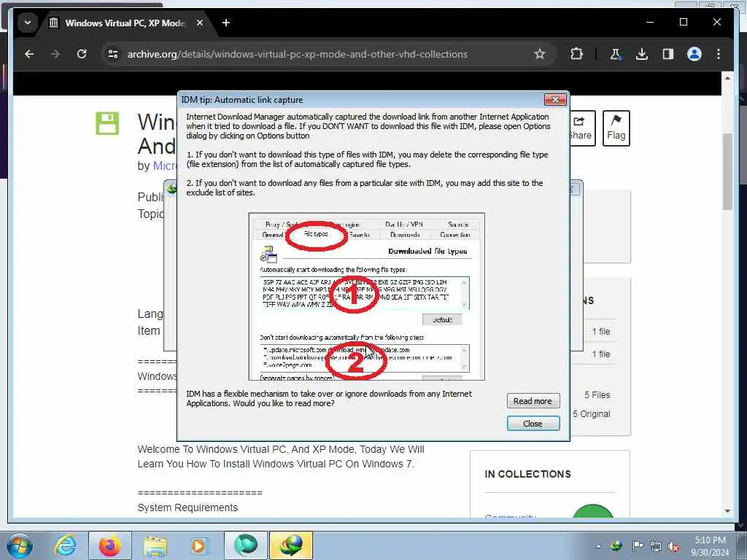Open the Chrome profile avatar

point(694,54)
